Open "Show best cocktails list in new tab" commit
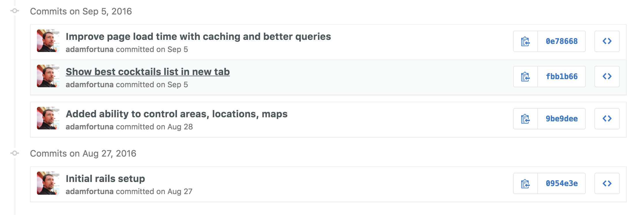This screenshot has width=644, height=223. (x=148, y=72)
